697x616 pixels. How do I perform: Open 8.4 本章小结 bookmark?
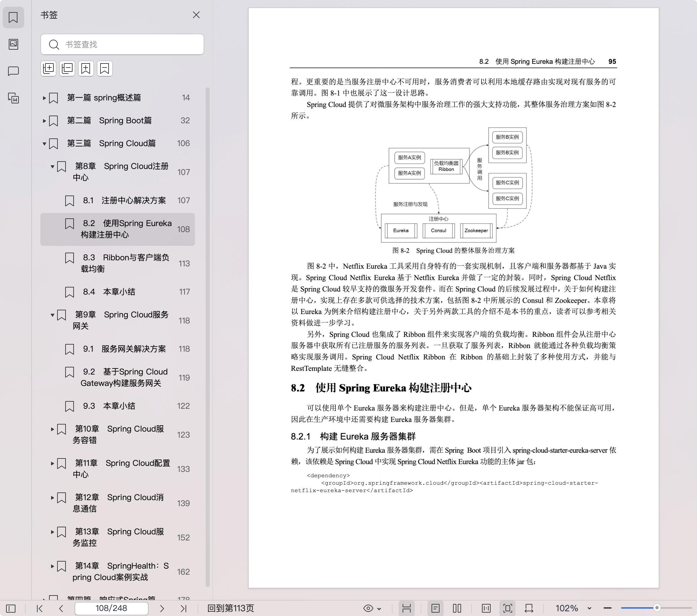pos(117,292)
